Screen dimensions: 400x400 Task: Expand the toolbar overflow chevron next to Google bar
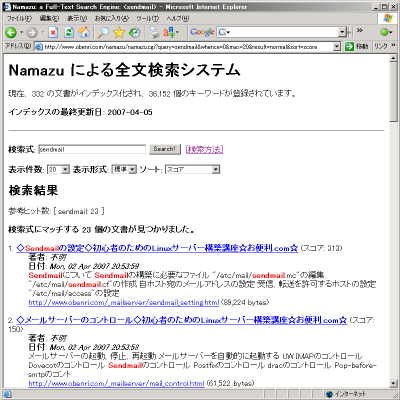coord(359,31)
